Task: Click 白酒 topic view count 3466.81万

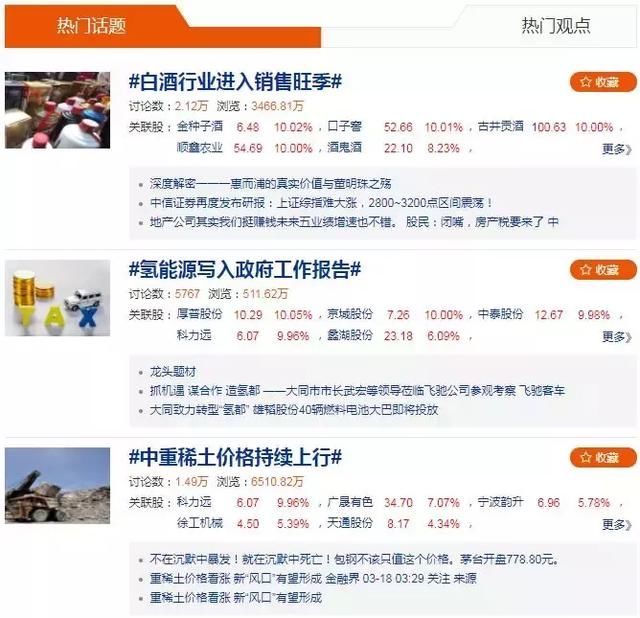Action: (x=278, y=106)
